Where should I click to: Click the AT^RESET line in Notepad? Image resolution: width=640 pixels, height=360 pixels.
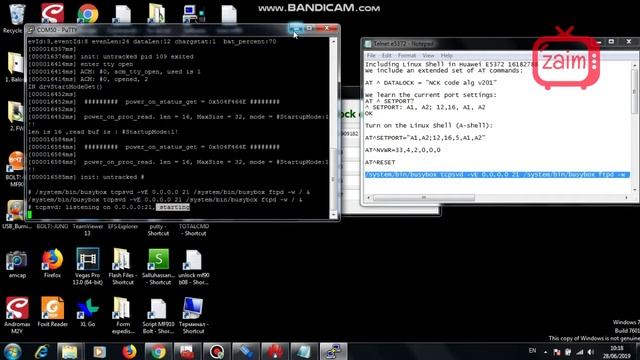[380, 162]
